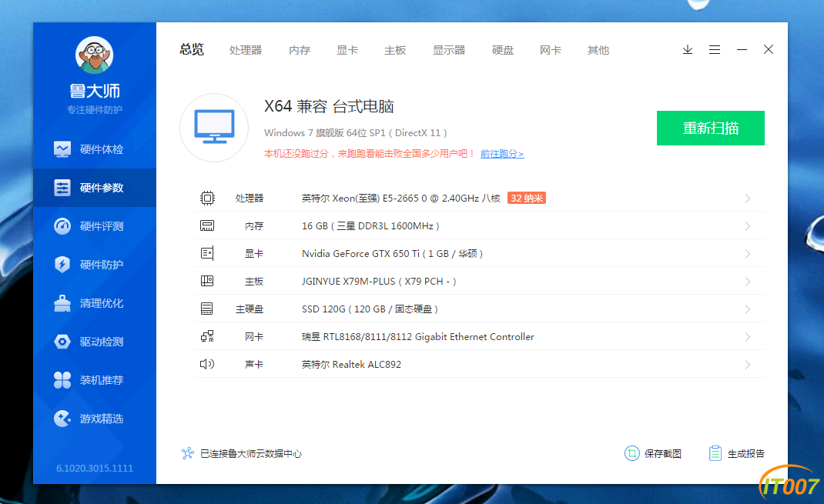Viewport: 824px width, 504px height.
Task: Switch to the 显示器 tab
Action: [449, 50]
